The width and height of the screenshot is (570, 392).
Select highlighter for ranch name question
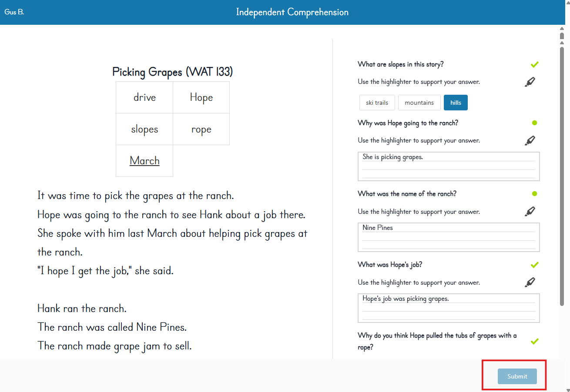[530, 212]
